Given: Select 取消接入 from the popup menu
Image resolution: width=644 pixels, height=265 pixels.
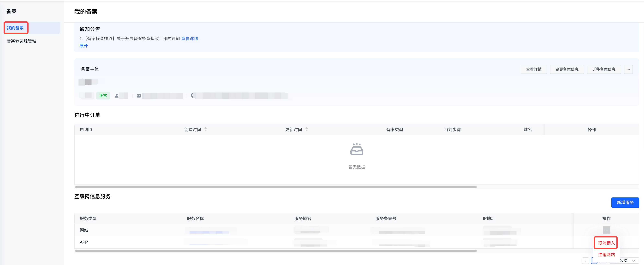Looking at the screenshot, I should tap(606, 243).
